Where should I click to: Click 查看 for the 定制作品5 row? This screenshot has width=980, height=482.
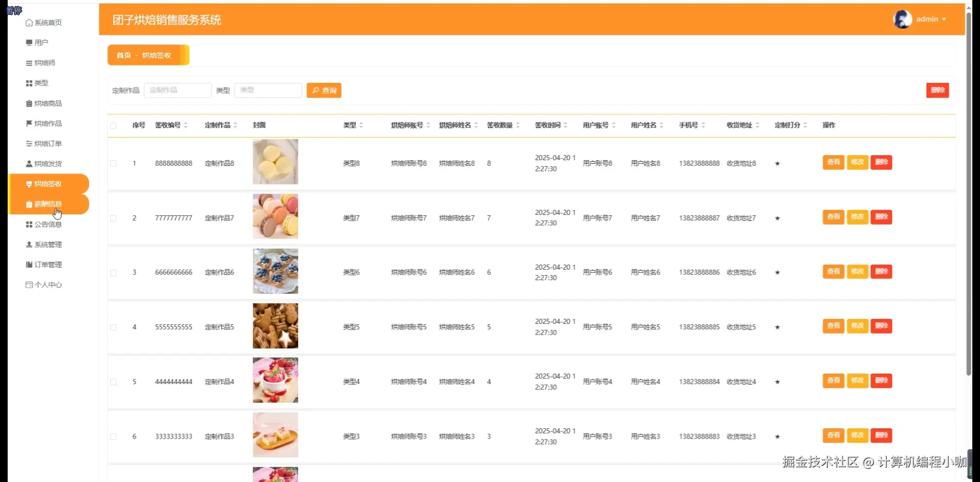(834, 326)
